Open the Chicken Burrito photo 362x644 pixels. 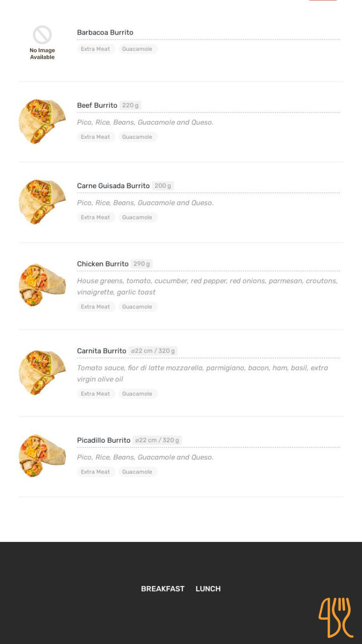tap(42, 285)
